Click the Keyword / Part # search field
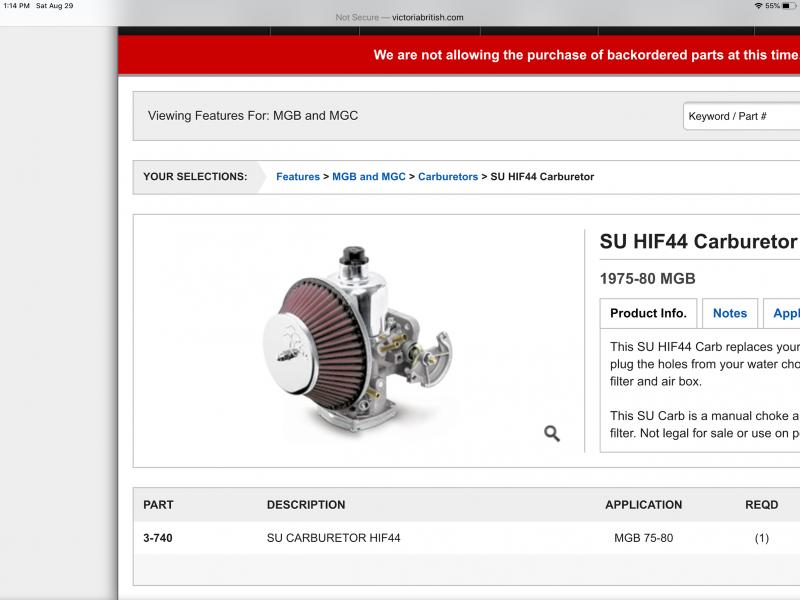This screenshot has height=600, width=800. coord(740,116)
